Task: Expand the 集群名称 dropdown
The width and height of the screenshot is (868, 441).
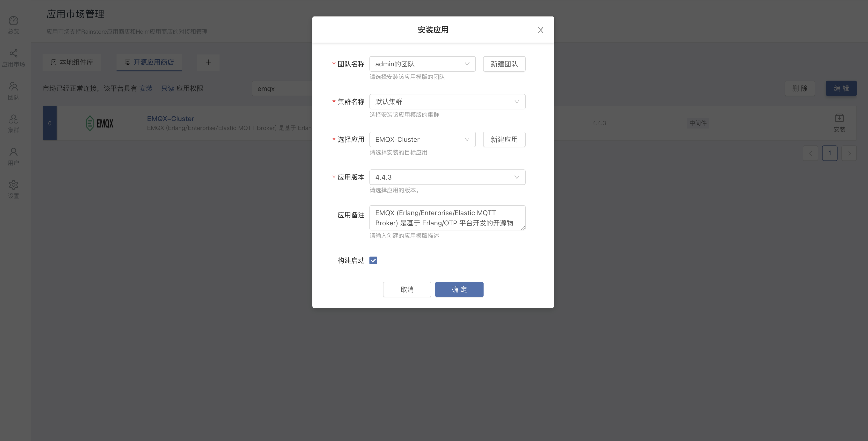Action: (448, 102)
